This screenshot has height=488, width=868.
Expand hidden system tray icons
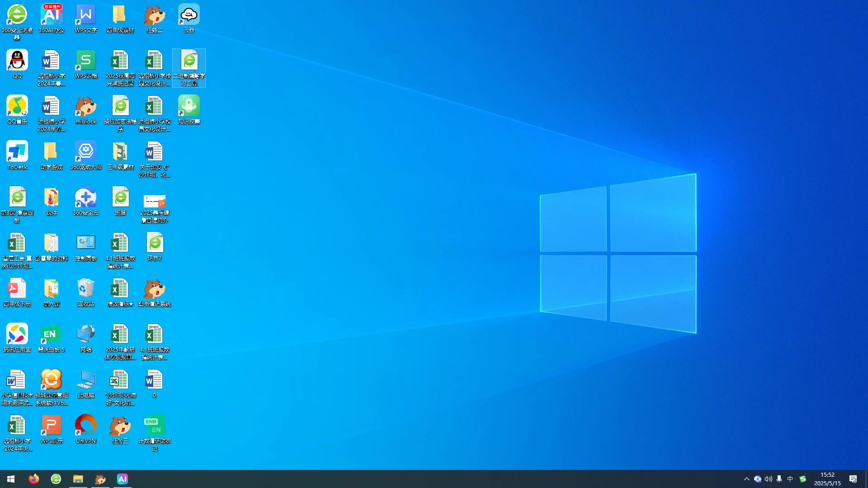(747, 479)
